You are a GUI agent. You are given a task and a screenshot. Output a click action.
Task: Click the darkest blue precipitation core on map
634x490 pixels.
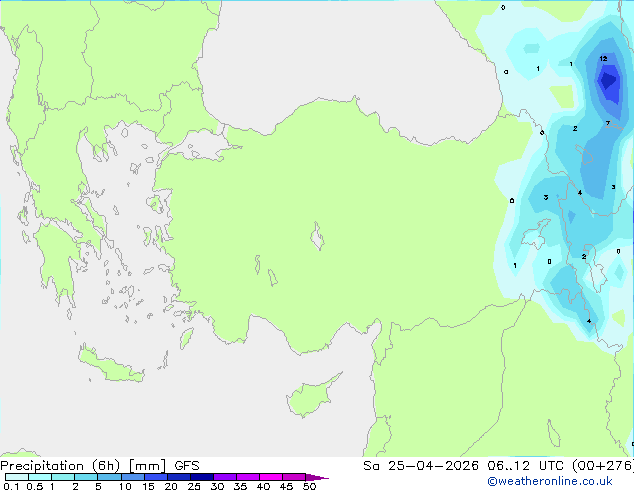tap(609, 80)
